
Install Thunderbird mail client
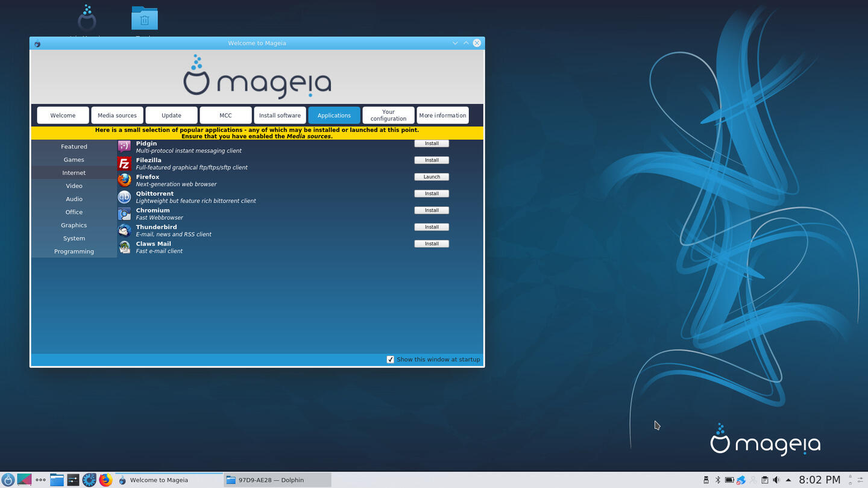point(432,227)
